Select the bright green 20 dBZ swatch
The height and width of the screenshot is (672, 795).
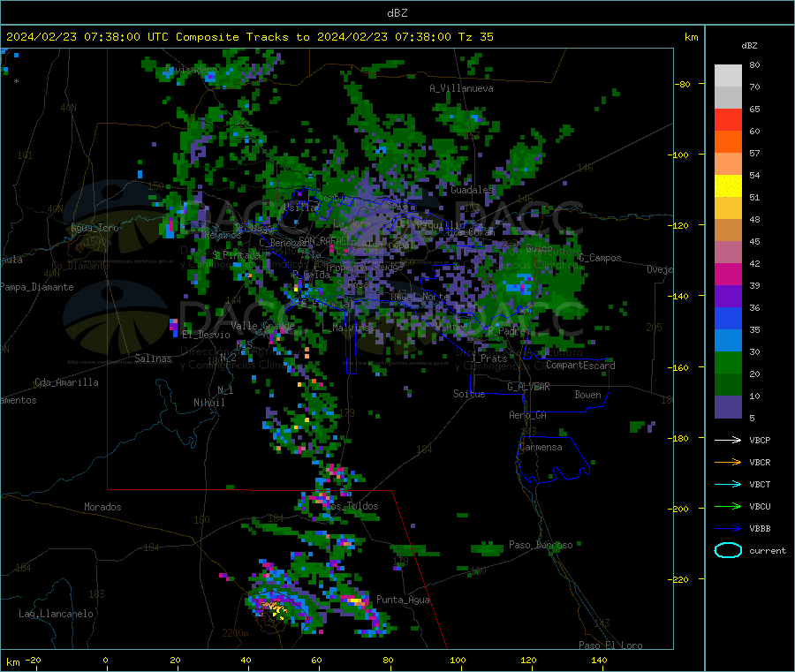(728, 362)
